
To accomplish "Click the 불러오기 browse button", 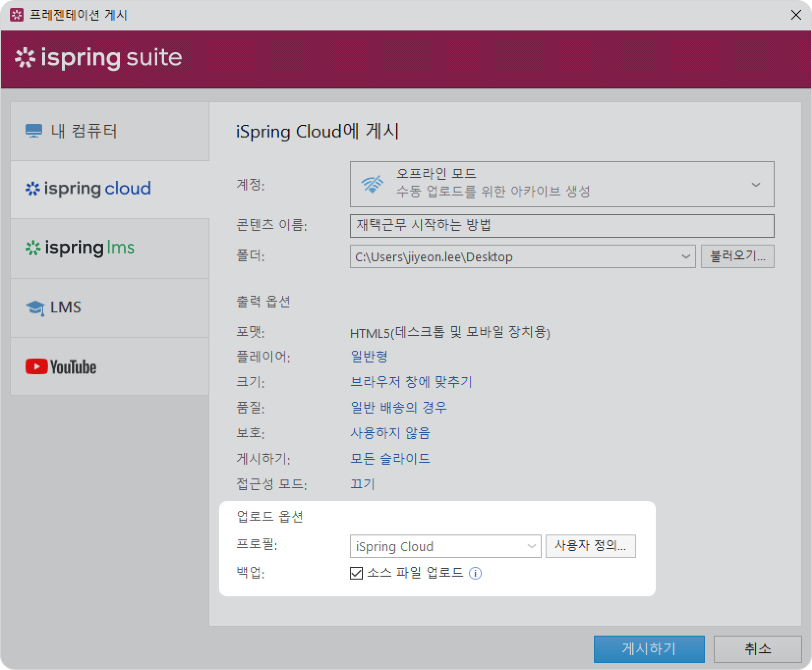I will click(737, 256).
